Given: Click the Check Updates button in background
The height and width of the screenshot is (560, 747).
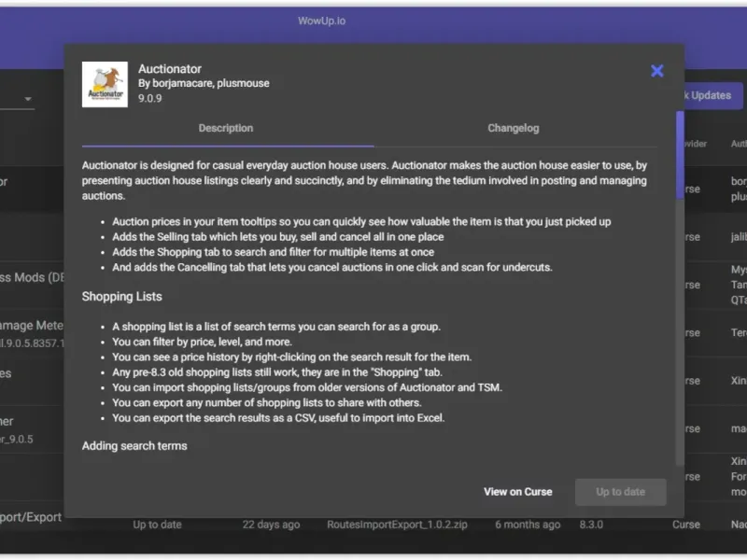Looking at the screenshot, I should click(713, 95).
